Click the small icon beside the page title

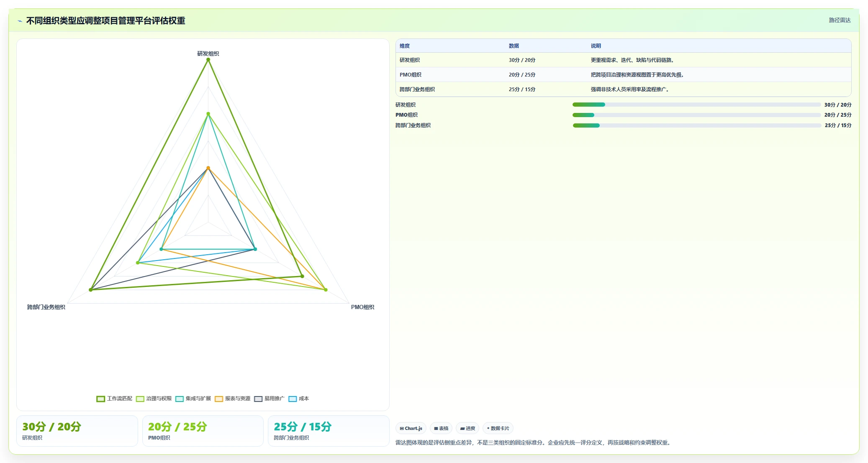[20, 21]
